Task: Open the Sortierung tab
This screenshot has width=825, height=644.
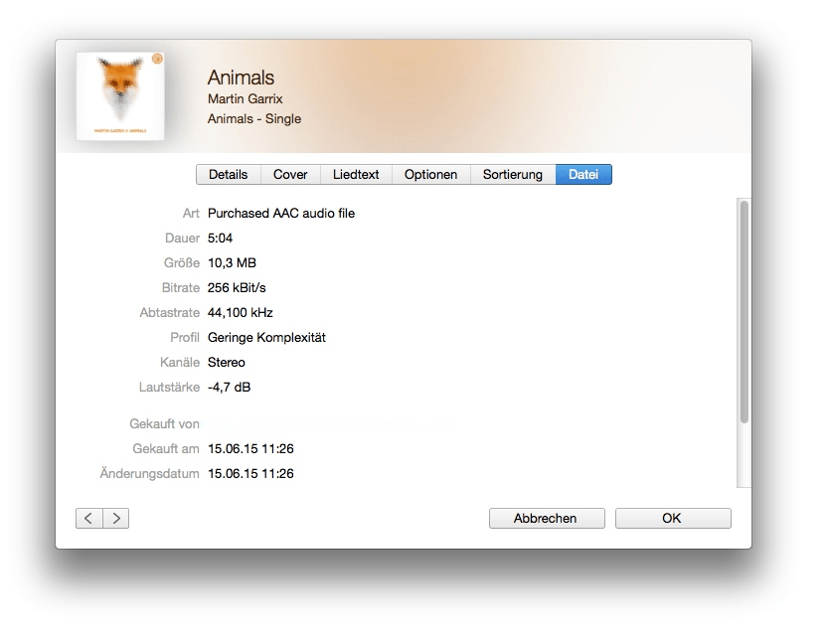Action: (513, 175)
